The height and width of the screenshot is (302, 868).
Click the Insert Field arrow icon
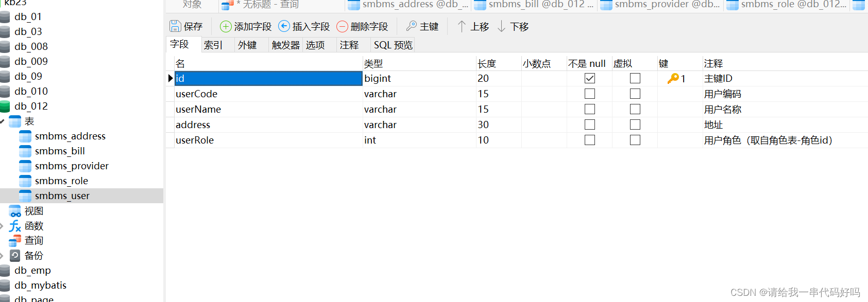click(x=284, y=26)
